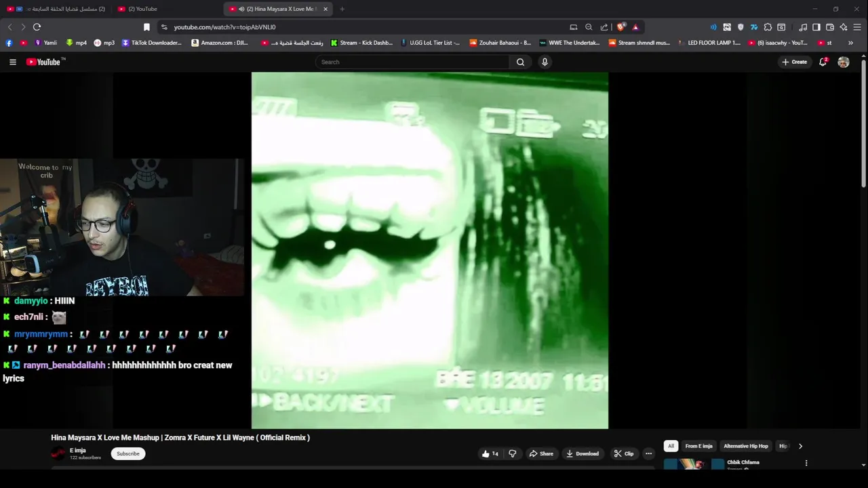Open the Facebook bookmark icon
The image size is (868, 488).
[9, 43]
